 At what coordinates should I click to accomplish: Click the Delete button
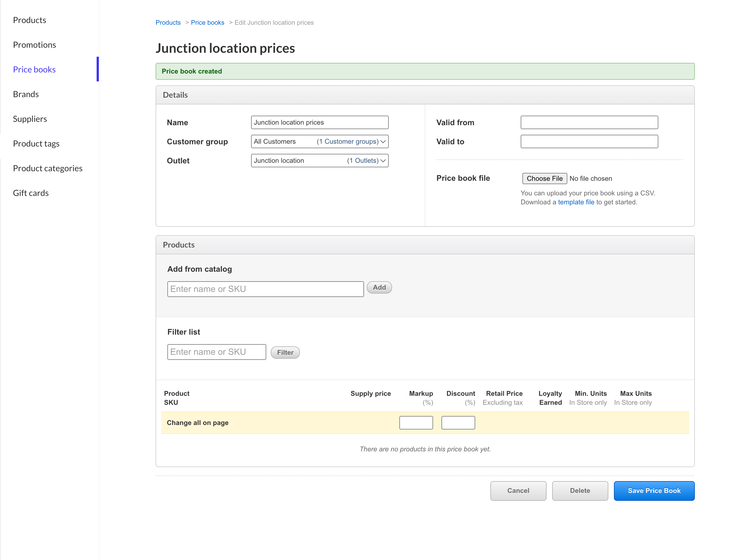pos(580,491)
